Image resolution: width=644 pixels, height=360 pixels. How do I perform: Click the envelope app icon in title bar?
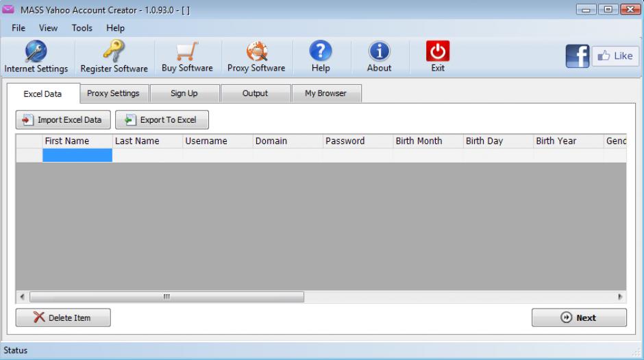(x=8, y=9)
